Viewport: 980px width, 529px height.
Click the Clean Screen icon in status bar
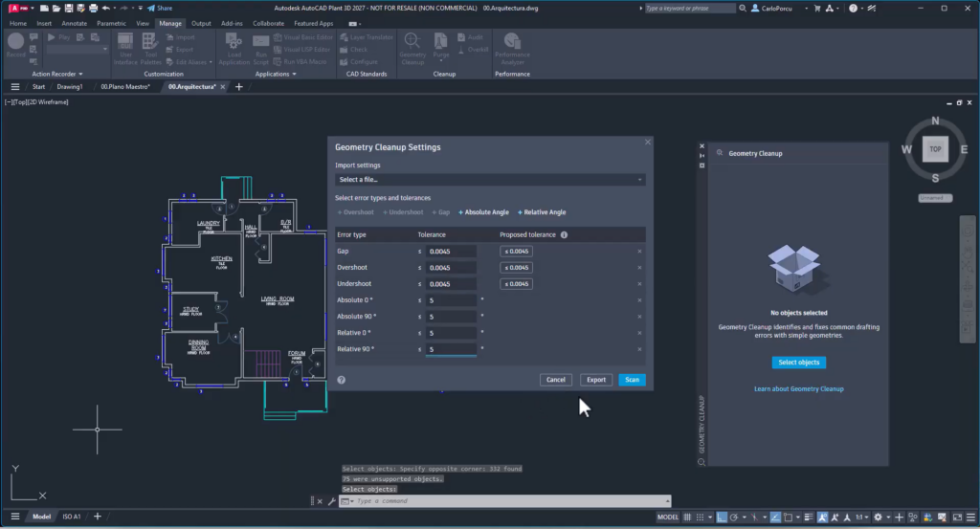(957, 518)
